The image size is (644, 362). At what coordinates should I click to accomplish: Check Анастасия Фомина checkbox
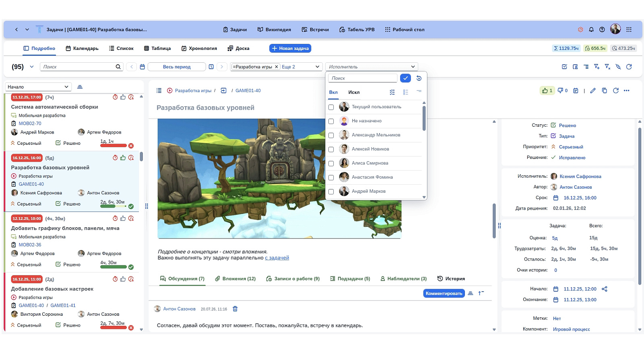(x=331, y=178)
